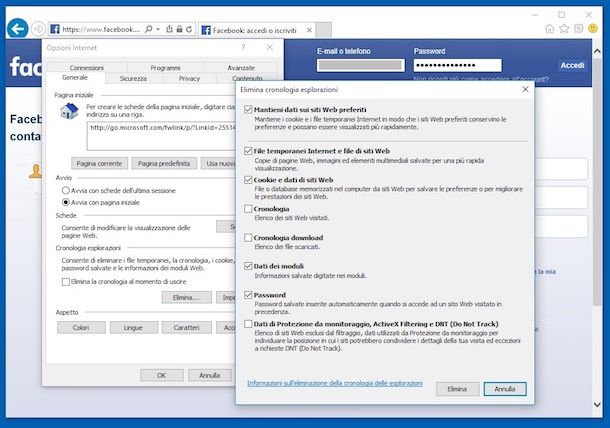Close the Elimina cronologia esplorazioni dialog
610x428 pixels.
(525, 89)
